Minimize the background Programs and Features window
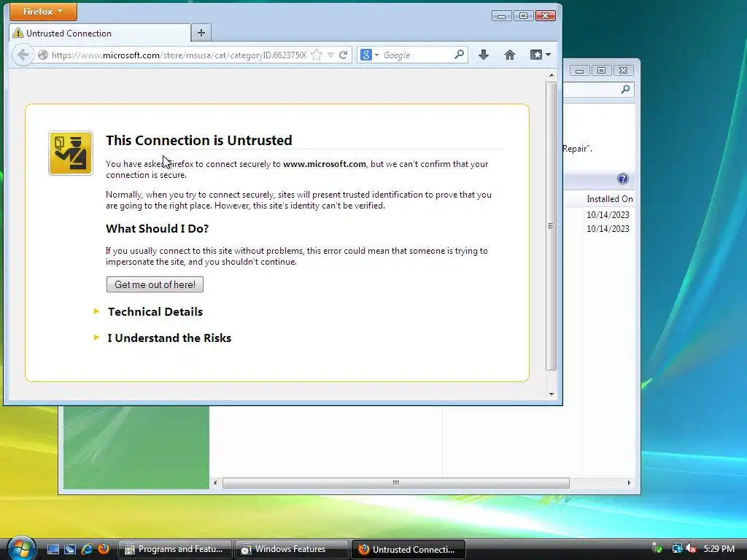This screenshot has height=560, width=747. (579, 71)
